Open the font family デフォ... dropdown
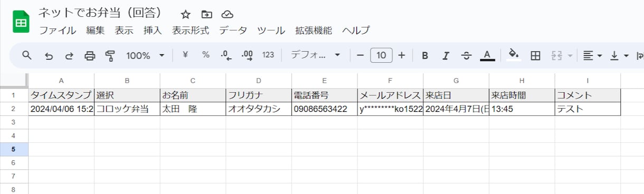Viewport: 644px width, 194px height. (315, 55)
